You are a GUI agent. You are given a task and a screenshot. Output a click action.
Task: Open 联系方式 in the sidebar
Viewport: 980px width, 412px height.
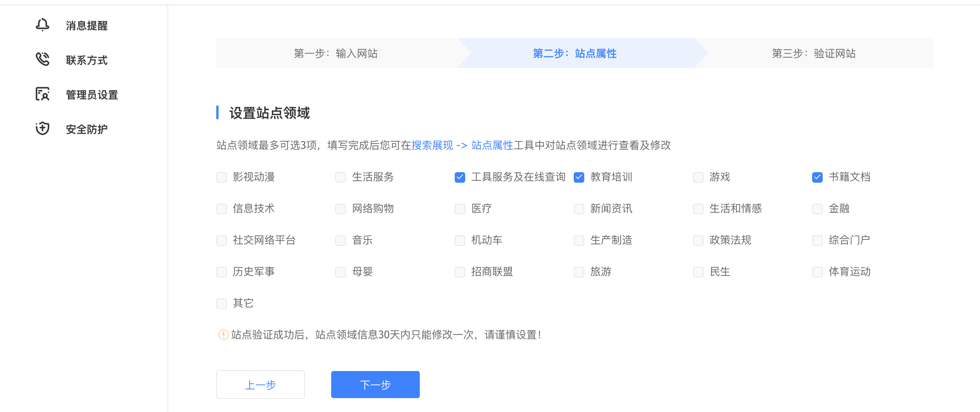pos(87,60)
